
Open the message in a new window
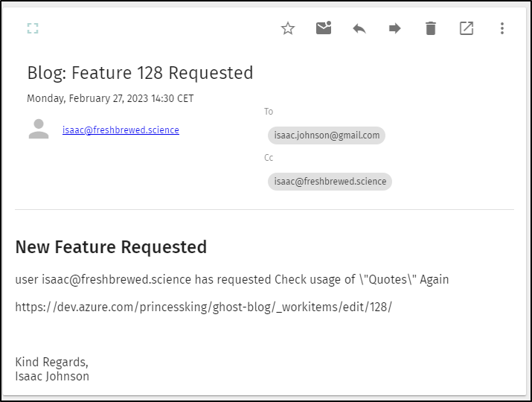click(x=467, y=28)
